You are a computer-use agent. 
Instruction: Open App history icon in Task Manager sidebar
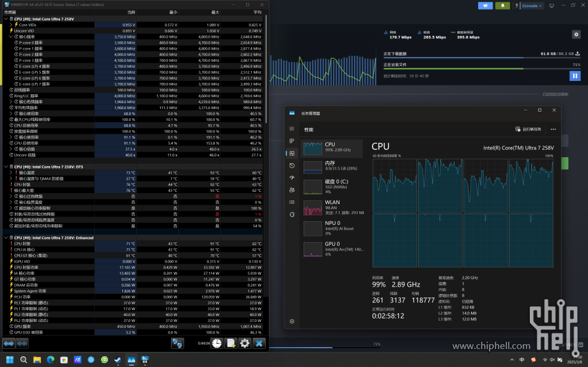click(x=292, y=166)
